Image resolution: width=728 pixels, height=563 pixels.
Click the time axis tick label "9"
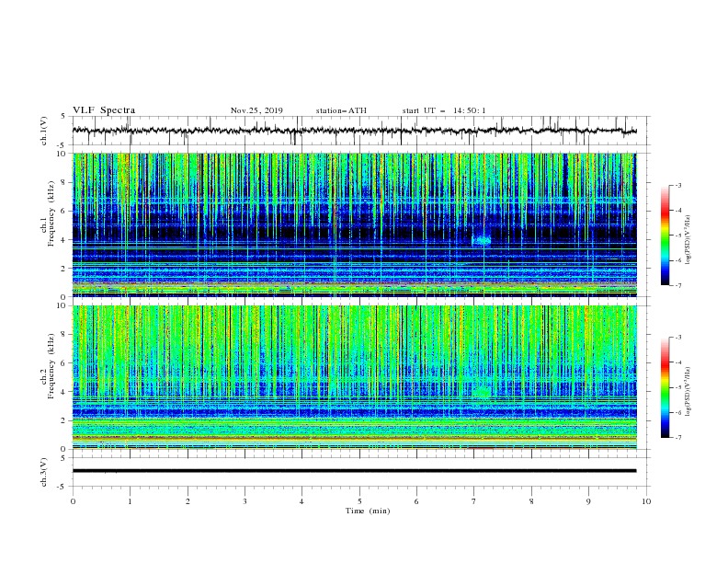588,501
